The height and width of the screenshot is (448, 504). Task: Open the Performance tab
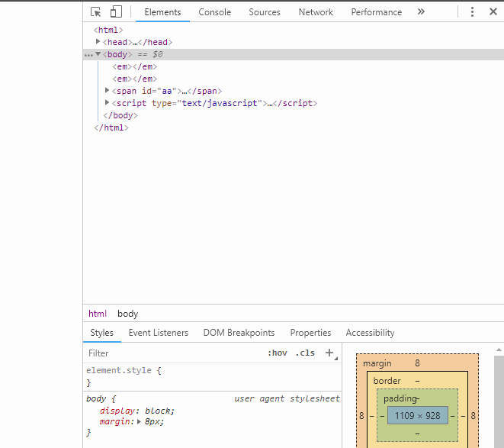377,12
